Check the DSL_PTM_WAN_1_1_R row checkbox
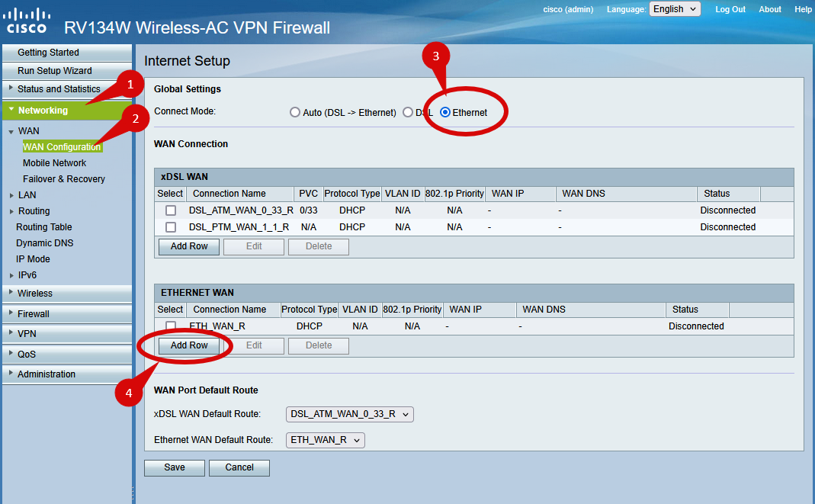This screenshot has height=504, width=815. click(x=171, y=227)
